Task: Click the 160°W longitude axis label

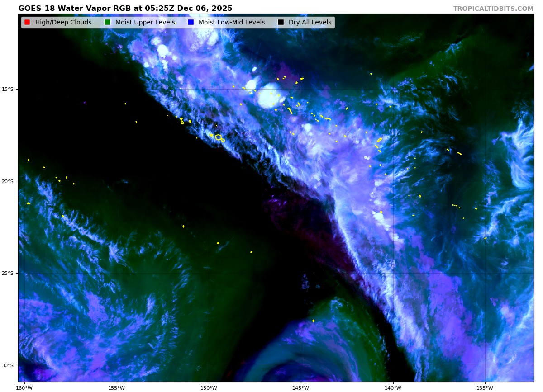Action: tap(24, 387)
